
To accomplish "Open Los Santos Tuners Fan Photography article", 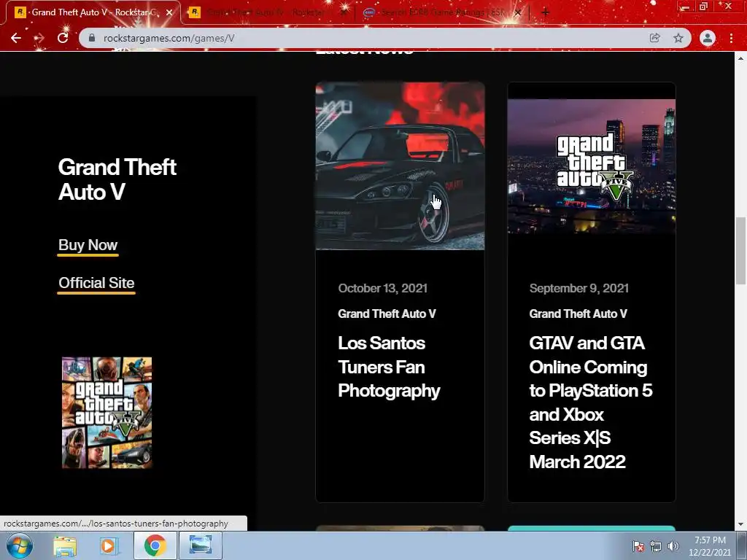I will pos(389,367).
